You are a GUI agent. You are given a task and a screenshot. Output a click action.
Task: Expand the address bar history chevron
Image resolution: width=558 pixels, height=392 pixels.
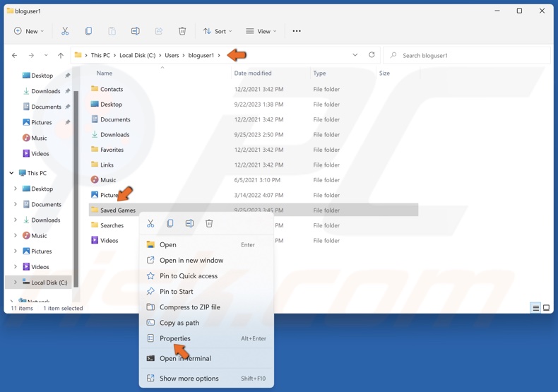(355, 55)
